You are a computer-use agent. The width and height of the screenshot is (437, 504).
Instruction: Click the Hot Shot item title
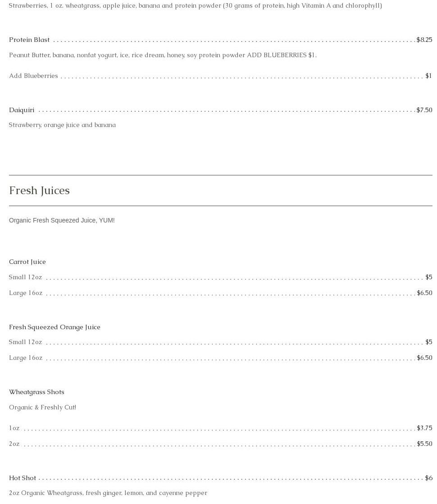23,478
